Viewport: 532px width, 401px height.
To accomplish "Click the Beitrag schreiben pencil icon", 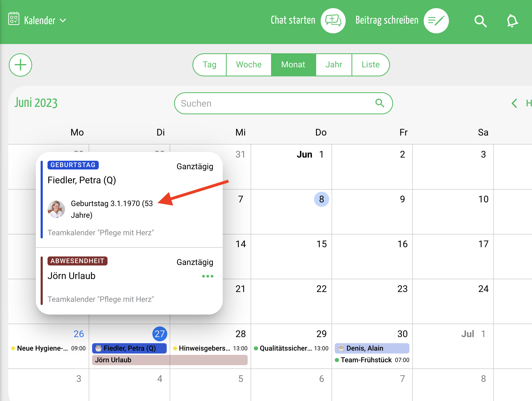I will click(436, 21).
